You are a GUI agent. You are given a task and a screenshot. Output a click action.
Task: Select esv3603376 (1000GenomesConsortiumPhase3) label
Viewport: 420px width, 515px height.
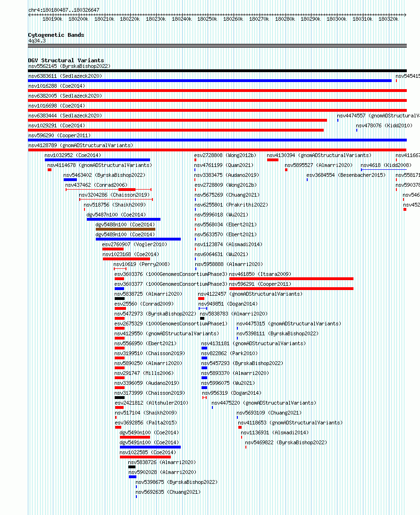pos(171,274)
